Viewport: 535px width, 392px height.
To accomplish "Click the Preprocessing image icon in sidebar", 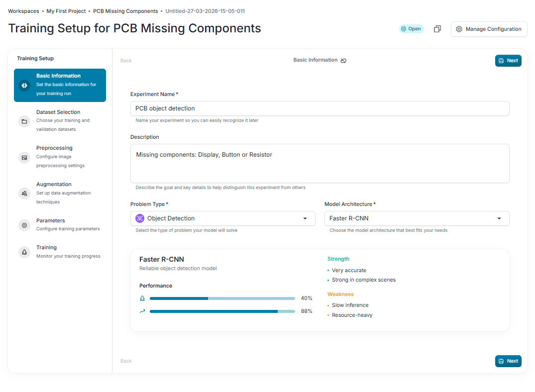I will [24, 158].
